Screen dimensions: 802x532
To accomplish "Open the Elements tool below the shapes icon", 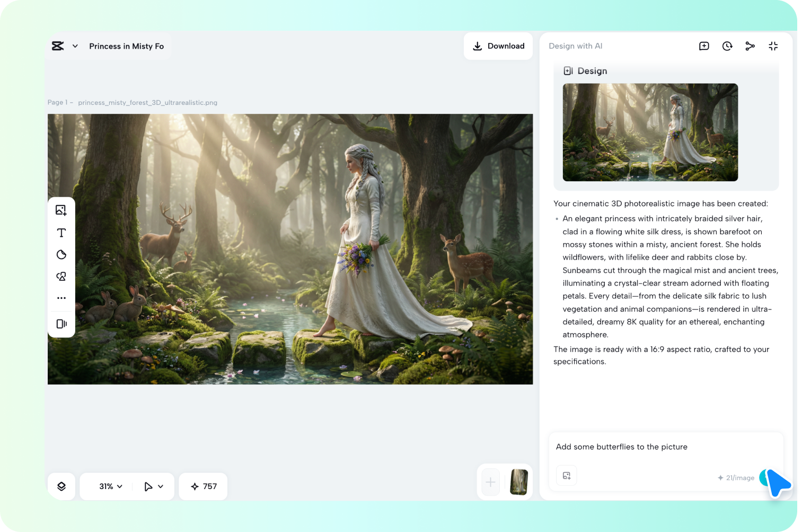I will pyautogui.click(x=61, y=276).
